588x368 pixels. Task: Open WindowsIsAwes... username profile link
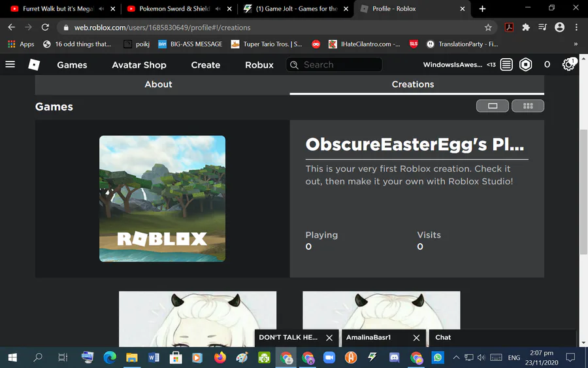pos(453,65)
